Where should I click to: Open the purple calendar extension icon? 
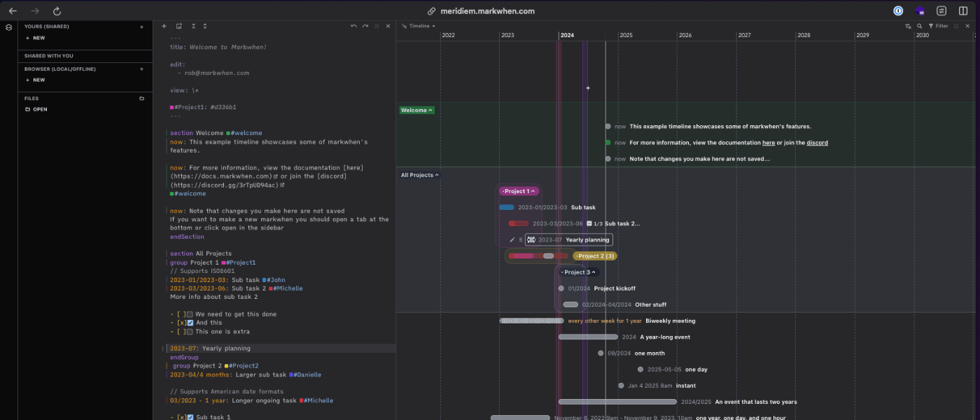point(920,11)
